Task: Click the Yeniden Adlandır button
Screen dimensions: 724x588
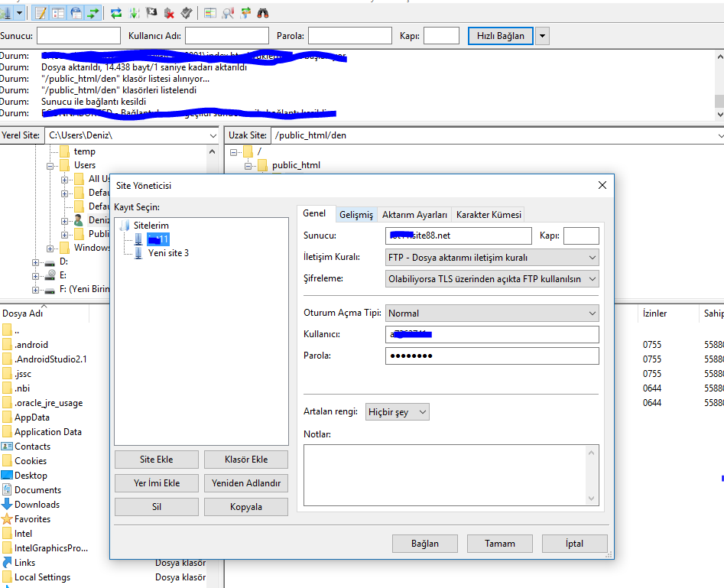Action: point(246,483)
